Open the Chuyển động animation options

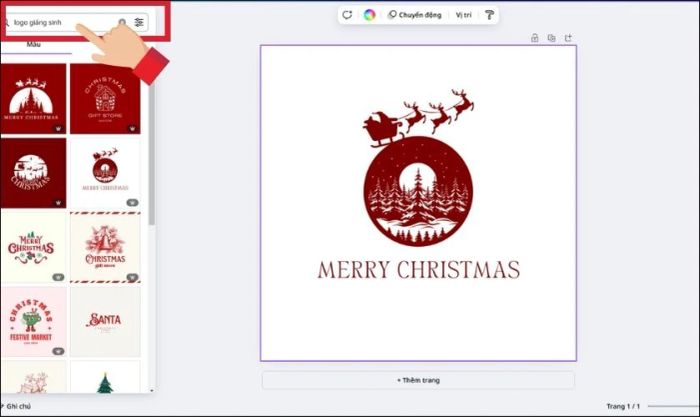415,15
